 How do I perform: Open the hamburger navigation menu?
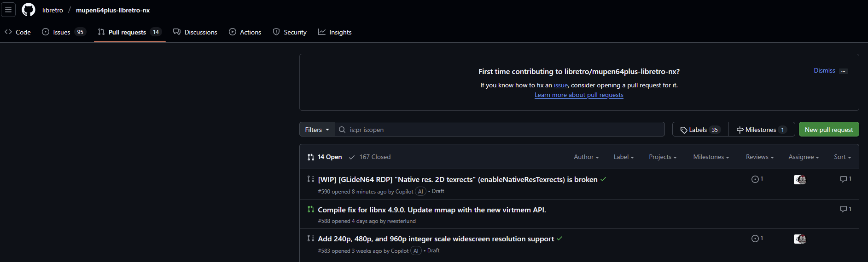click(x=8, y=10)
